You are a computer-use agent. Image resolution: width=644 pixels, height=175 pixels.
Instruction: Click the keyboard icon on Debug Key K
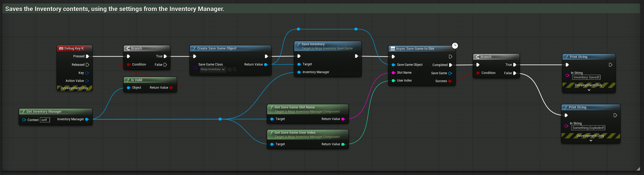tap(61, 48)
